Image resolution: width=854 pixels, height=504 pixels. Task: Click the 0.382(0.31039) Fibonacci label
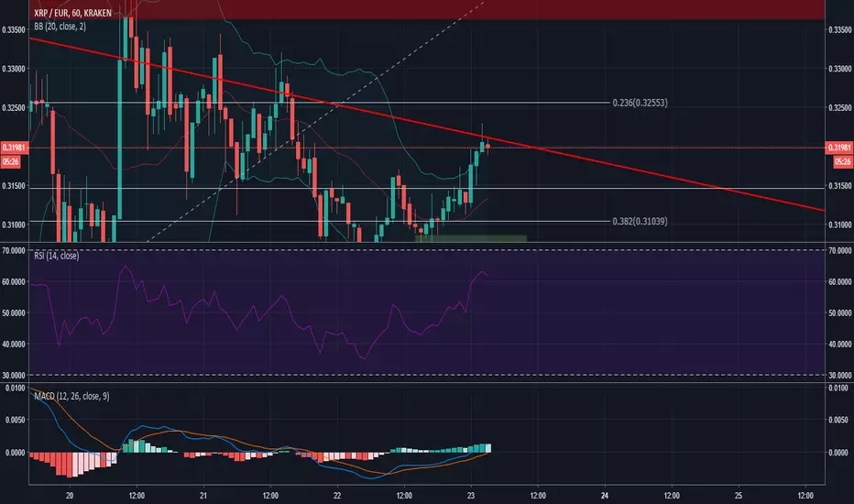pos(640,221)
